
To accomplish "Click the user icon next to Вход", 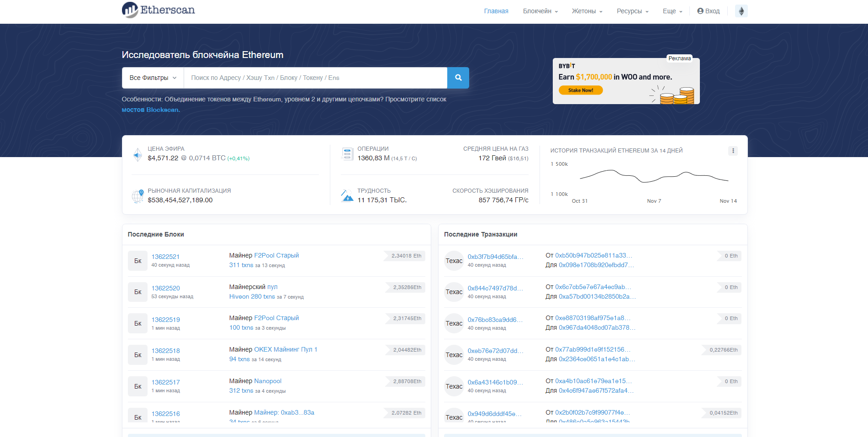I will (x=700, y=11).
